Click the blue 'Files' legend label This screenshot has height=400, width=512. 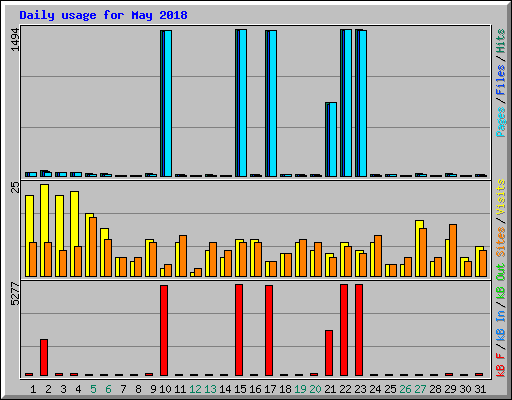501,79
